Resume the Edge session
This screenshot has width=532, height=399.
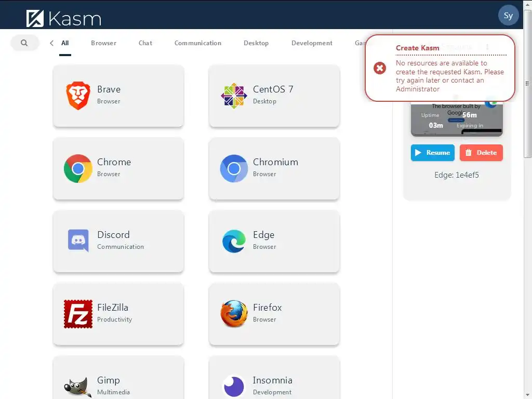point(433,153)
